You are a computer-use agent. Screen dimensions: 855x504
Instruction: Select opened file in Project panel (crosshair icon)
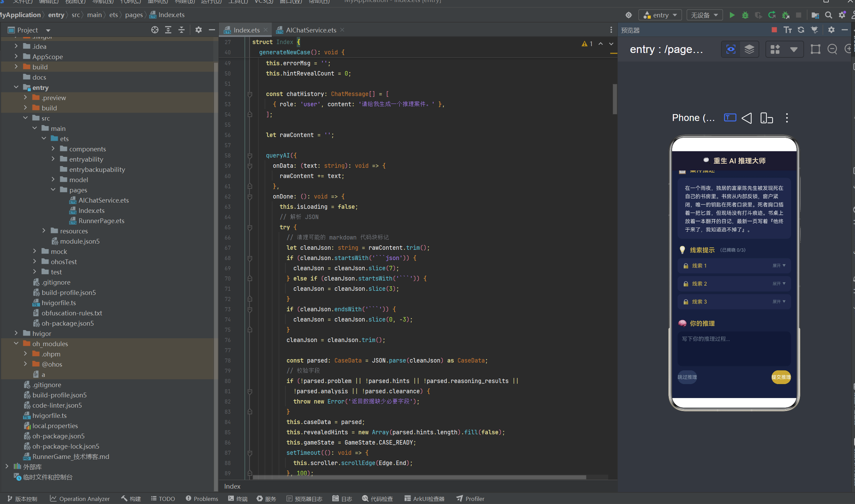[x=155, y=30]
